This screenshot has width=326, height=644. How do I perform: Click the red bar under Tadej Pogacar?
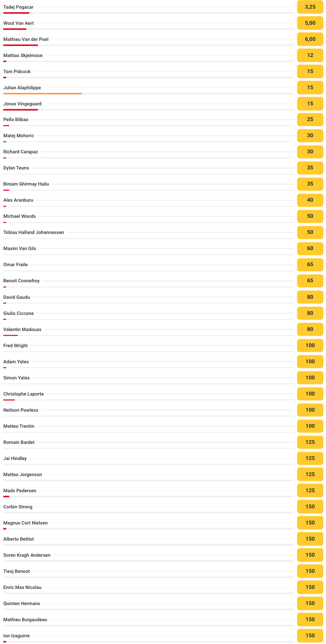[x=16, y=13]
